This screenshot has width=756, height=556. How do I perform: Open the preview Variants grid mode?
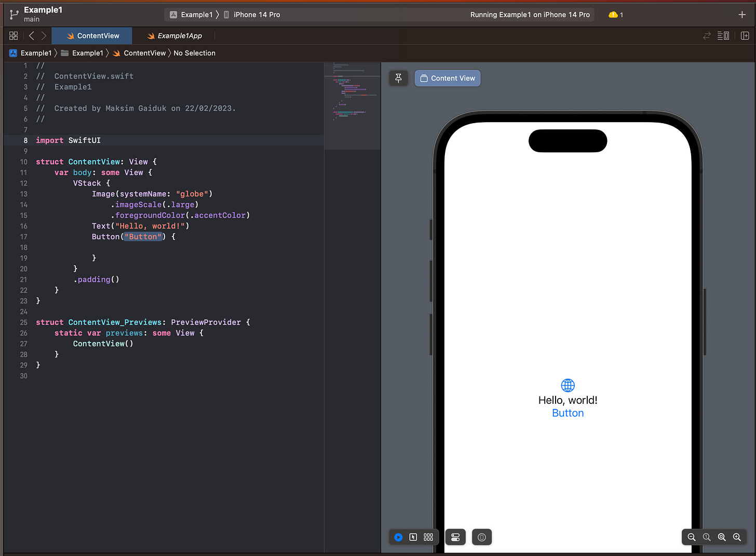pos(428,537)
